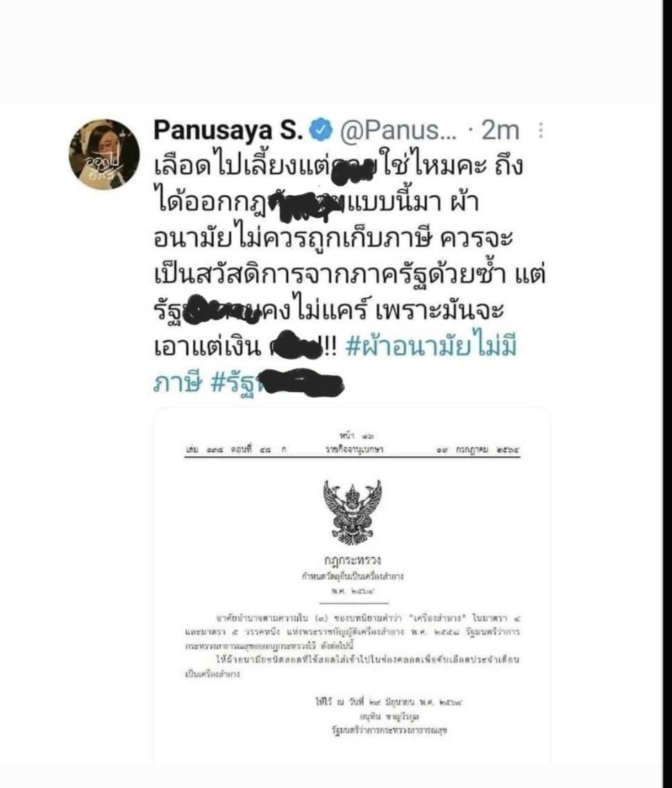Image resolution: width=672 pixels, height=788 pixels.
Task: Click the กฎกระทรวง title in the document
Action: 353,560
